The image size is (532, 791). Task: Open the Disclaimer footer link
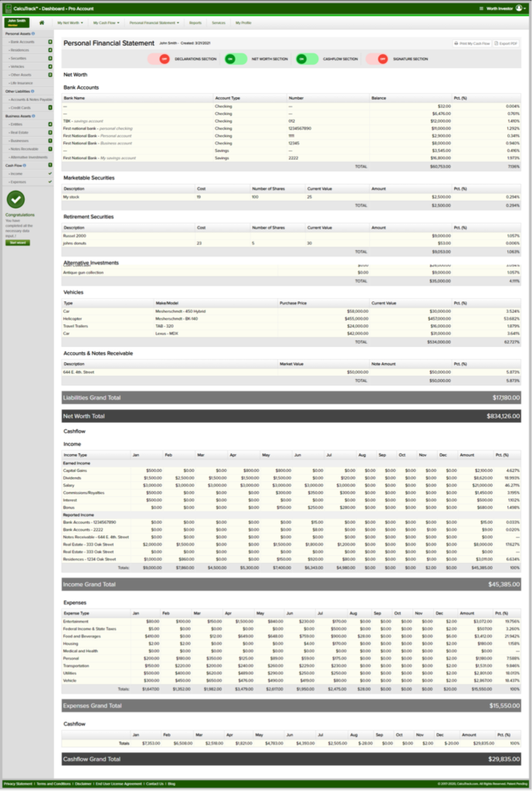coord(83,784)
